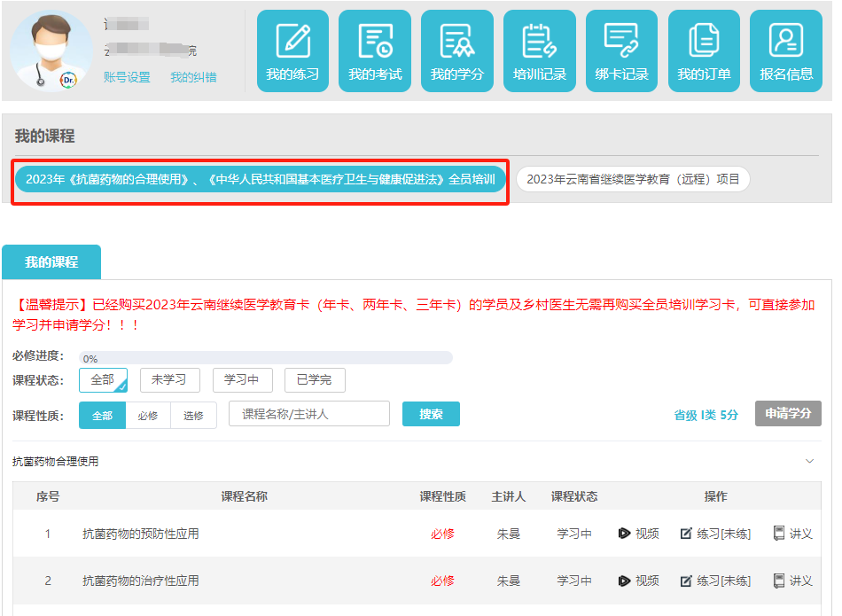Filter course type by 选修

pos(193,415)
